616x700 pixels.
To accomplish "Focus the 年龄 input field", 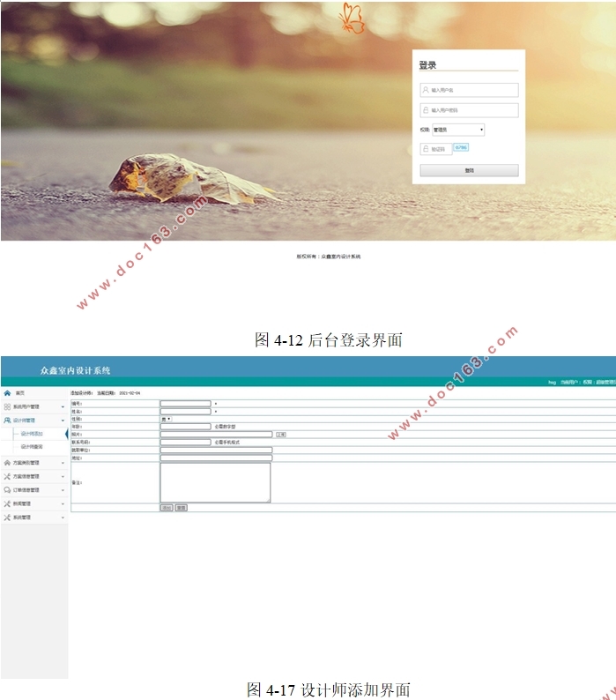I will [x=186, y=427].
